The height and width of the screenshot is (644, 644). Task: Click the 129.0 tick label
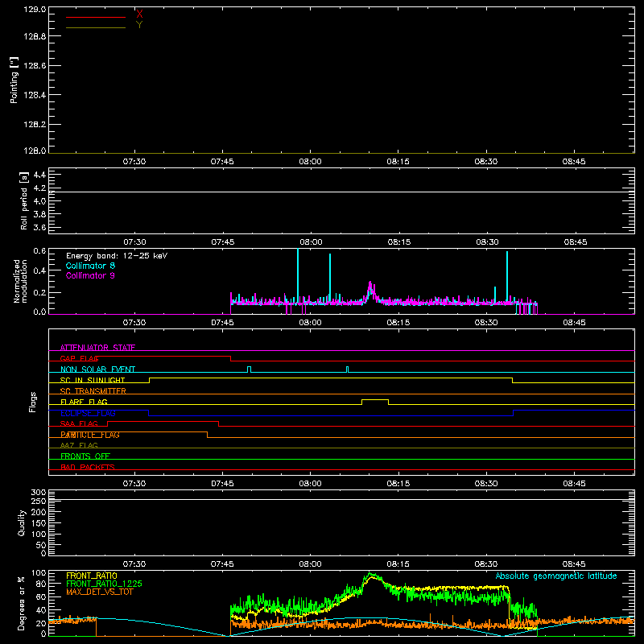click(x=35, y=10)
